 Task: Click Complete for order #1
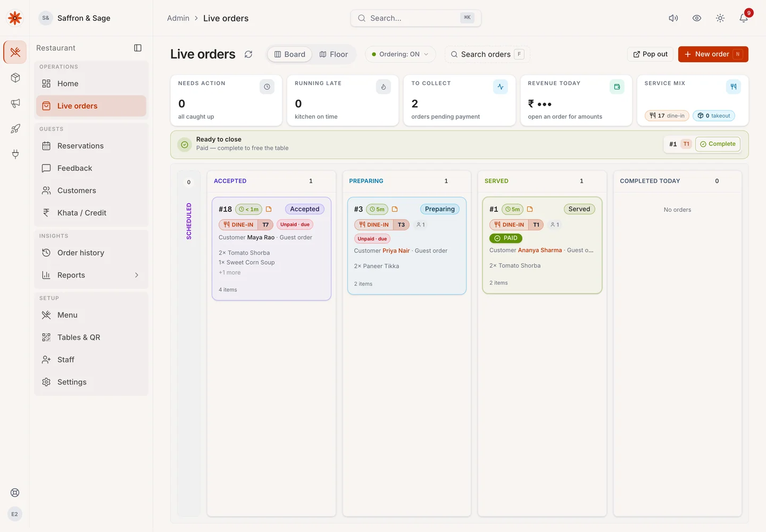[718, 144]
